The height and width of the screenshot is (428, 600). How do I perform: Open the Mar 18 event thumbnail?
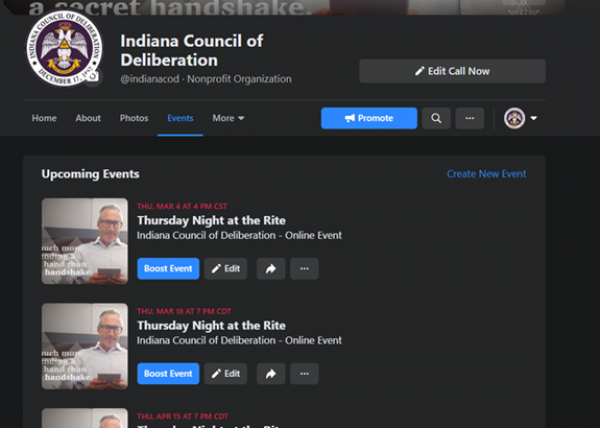[x=85, y=346]
